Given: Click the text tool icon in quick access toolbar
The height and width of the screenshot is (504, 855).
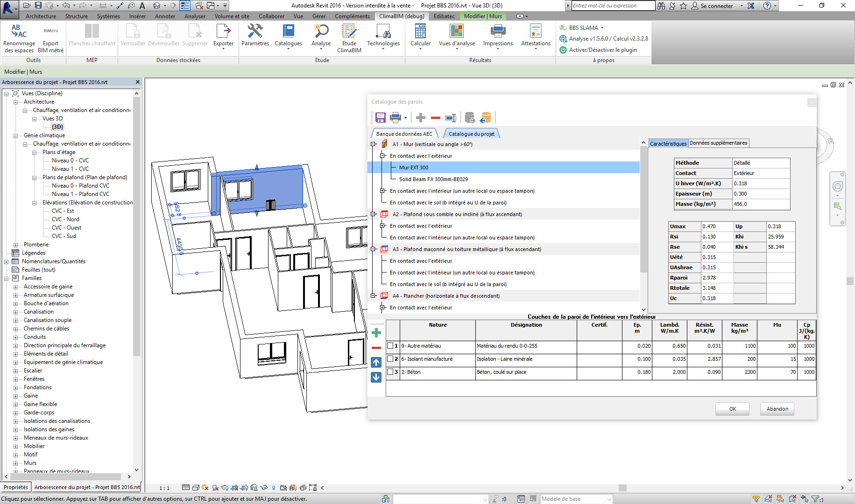Looking at the screenshot, I should (142, 6).
